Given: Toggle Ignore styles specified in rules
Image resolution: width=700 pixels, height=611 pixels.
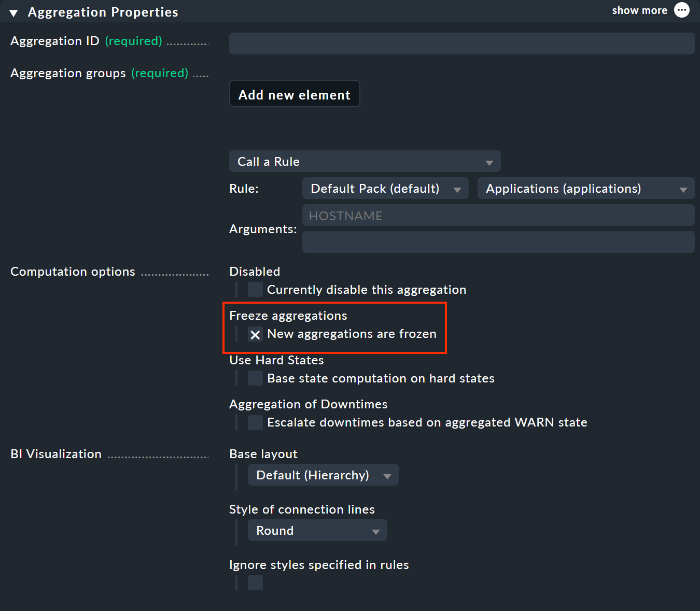Looking at the screenshot, I should pyautogui.click(x=255, y=582).
